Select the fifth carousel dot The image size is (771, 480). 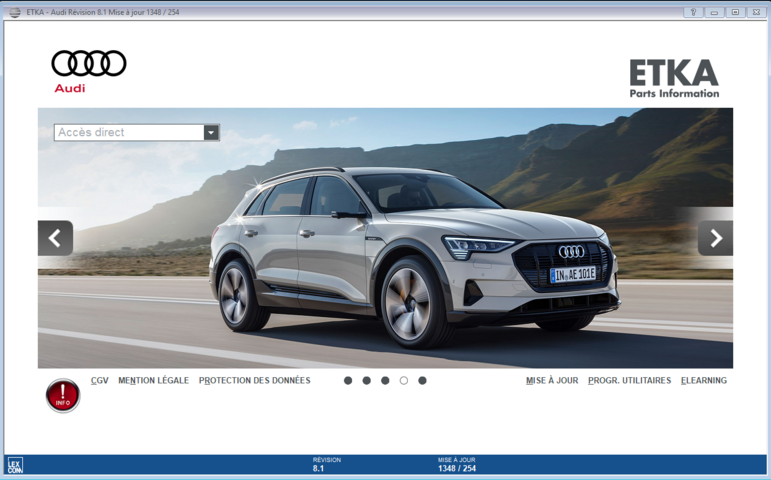point(422,381)
